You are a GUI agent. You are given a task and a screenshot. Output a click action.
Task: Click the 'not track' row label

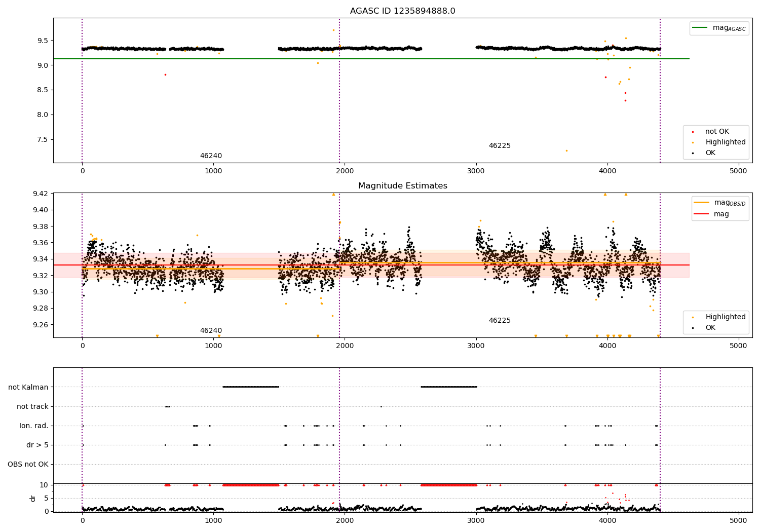32,406
